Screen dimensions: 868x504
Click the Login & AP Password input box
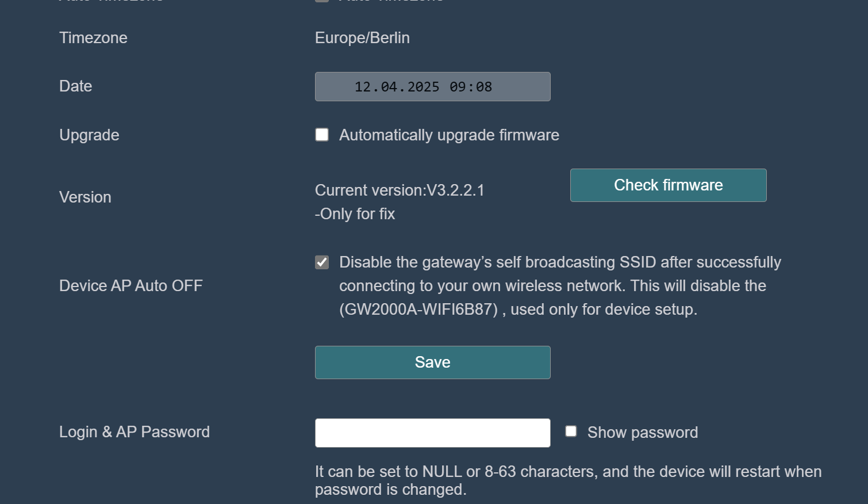[x=432, y=432]
